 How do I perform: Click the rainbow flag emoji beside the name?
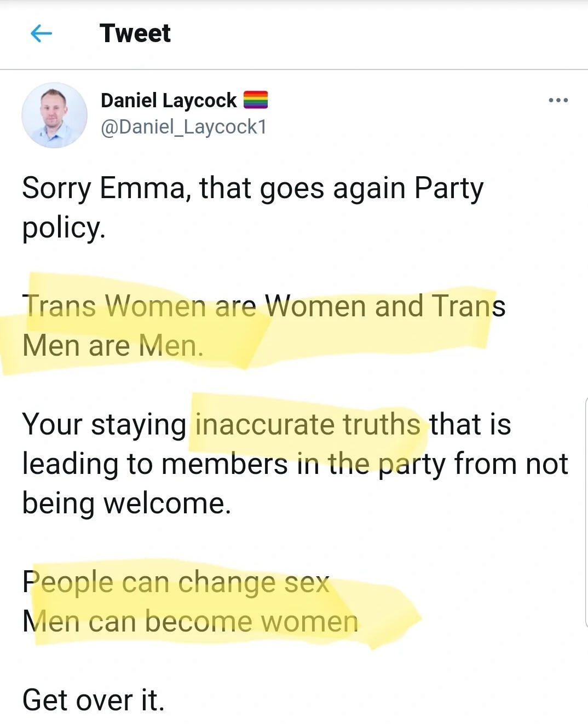point(255,100)
